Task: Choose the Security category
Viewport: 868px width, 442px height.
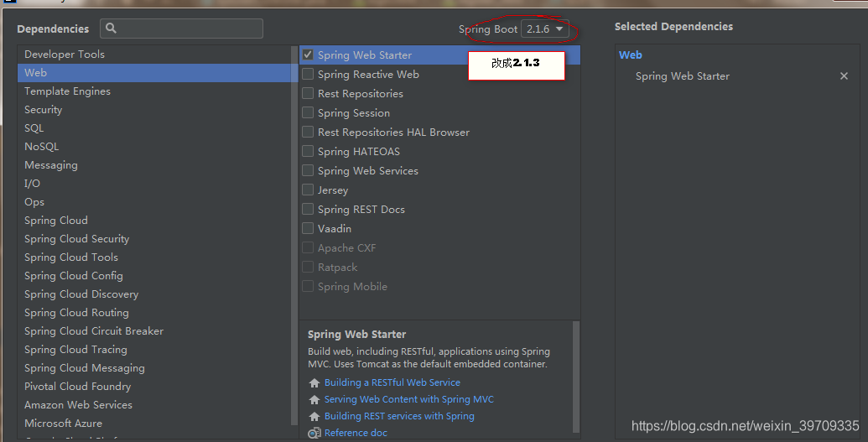Action: click(x=154, y=110)
